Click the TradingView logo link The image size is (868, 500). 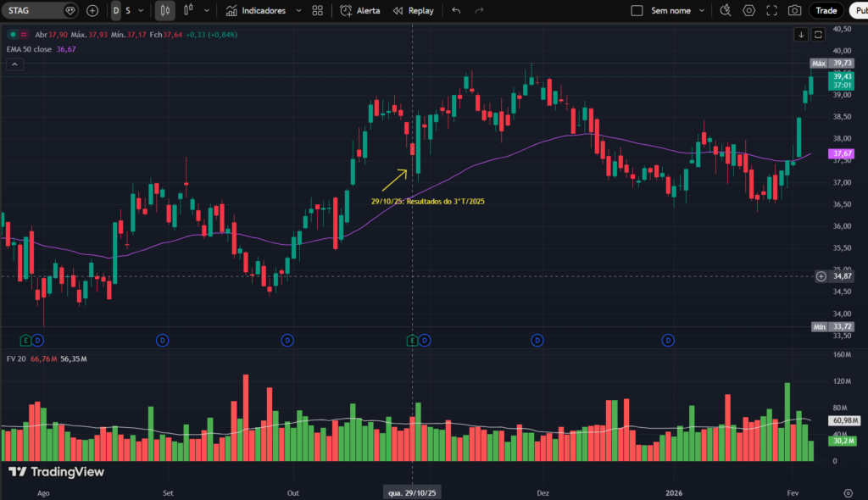pyautogui.click(x=53, y=473)
